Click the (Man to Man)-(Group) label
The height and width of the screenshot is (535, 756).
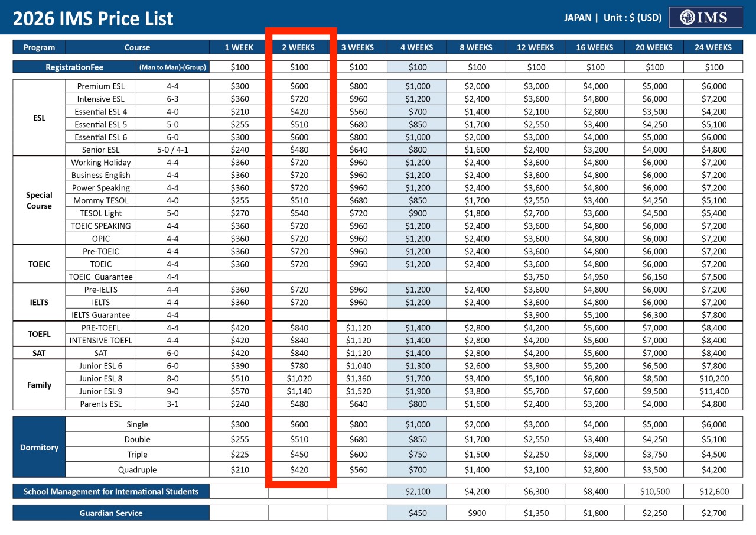[173, 67]
